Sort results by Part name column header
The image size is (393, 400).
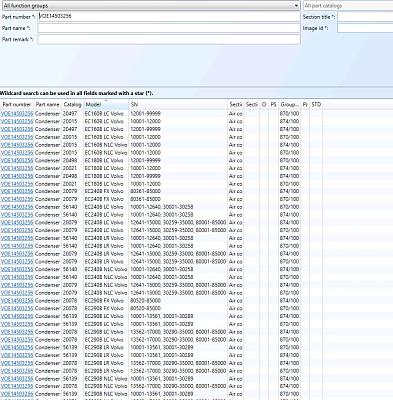pos(48,104)
